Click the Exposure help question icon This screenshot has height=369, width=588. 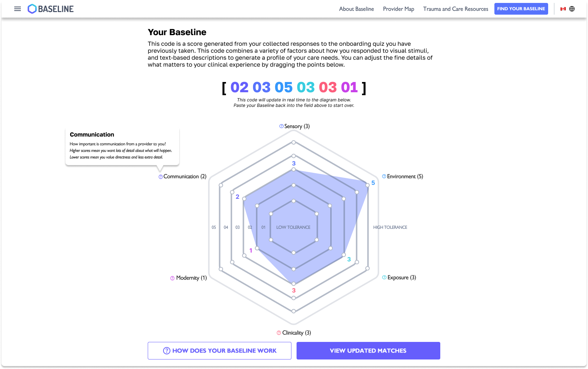[x=384, y=277]
